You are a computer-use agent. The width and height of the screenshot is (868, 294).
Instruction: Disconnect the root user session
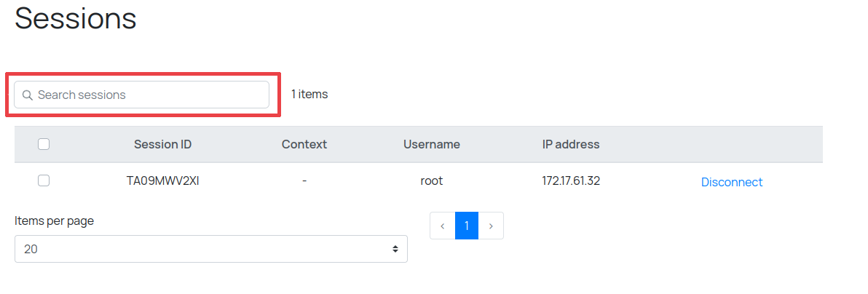[732, 182]
